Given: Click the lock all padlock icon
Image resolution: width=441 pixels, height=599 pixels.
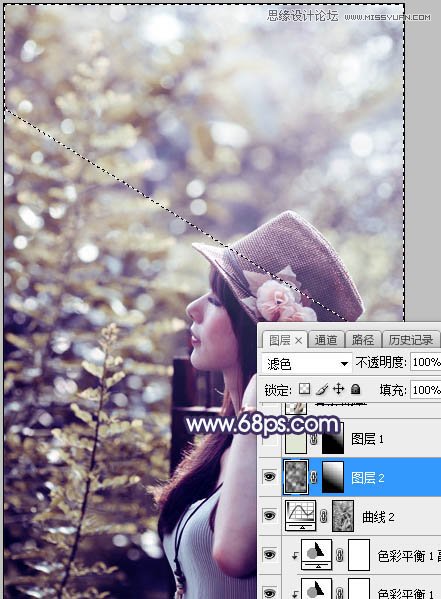Looking at the screenshot, I should (356, 389).
